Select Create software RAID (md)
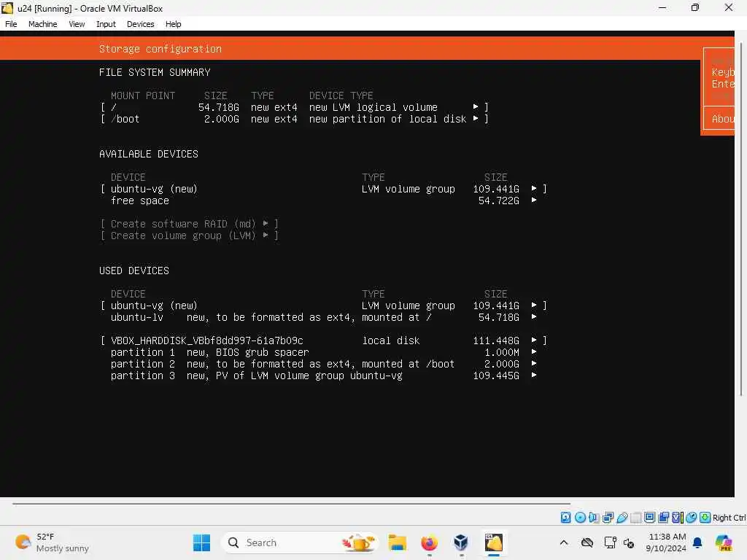747x560 pixels. click(x=189, y=224)
